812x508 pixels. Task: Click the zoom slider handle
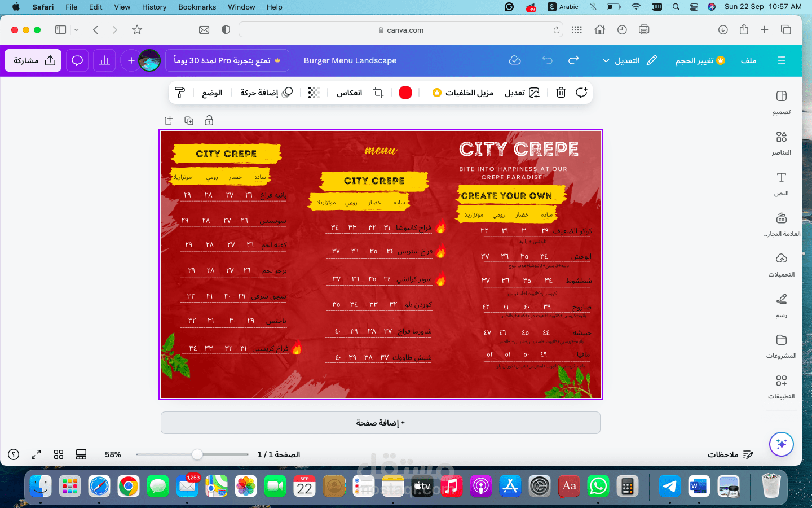click(197, 454)
